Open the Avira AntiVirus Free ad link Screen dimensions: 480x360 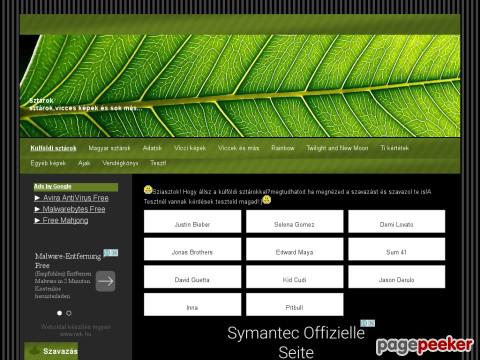click(x=71, y=198)
